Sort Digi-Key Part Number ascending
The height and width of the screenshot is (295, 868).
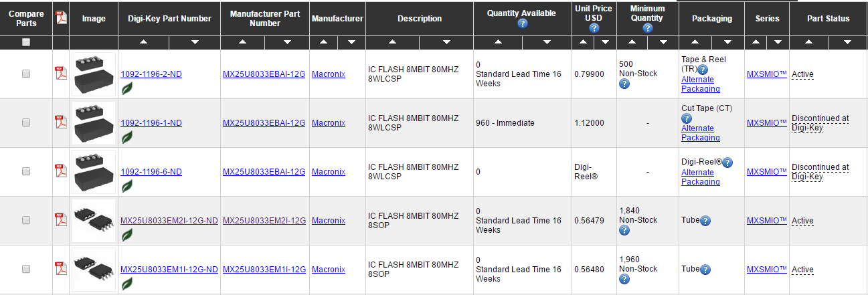(144, 42)
